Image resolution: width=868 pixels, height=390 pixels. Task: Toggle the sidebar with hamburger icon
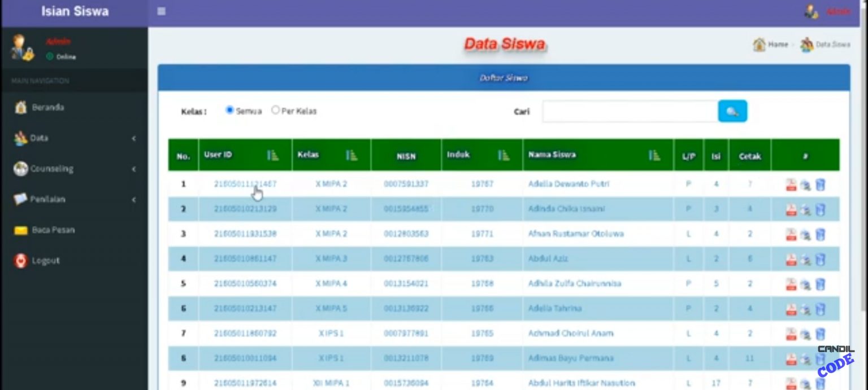point(161,10)
